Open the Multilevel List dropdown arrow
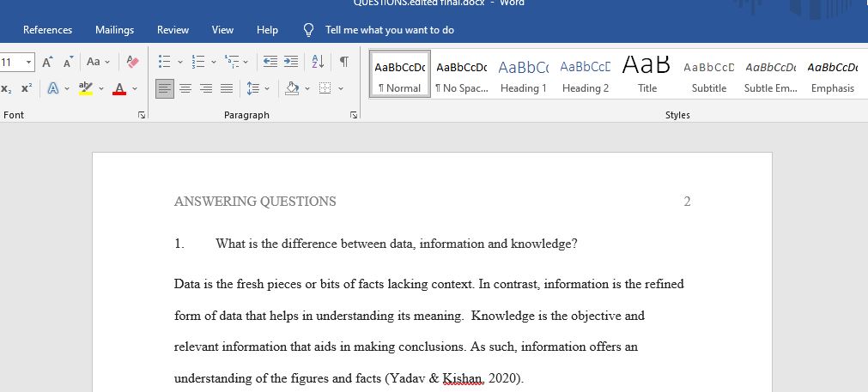868x392 pixels. point(246,62)
